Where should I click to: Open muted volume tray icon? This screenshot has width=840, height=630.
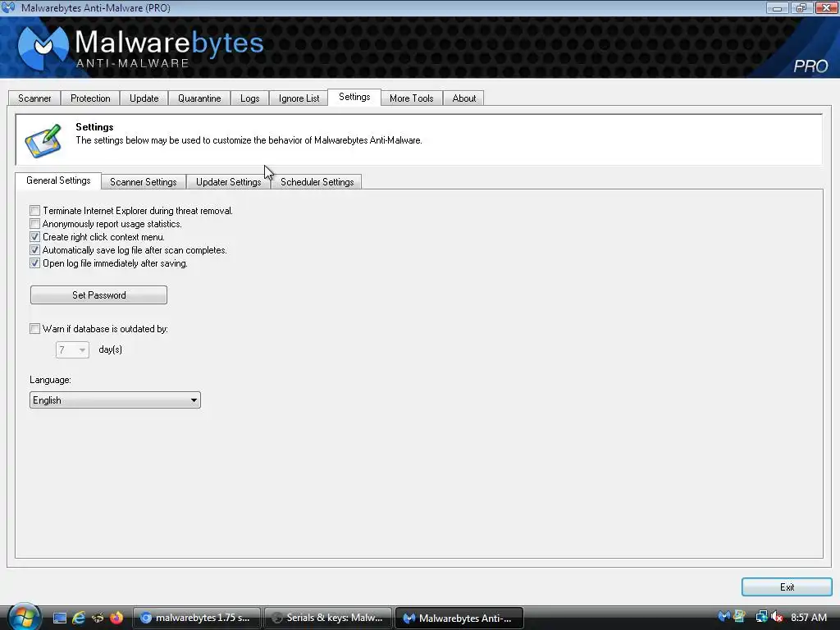(x=777, y=617)
